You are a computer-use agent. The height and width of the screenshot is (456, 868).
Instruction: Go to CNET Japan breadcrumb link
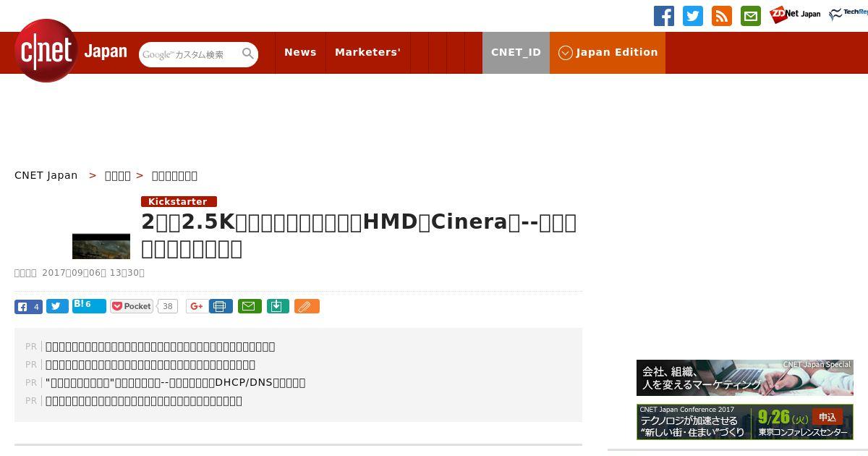[x=46, y=175]
